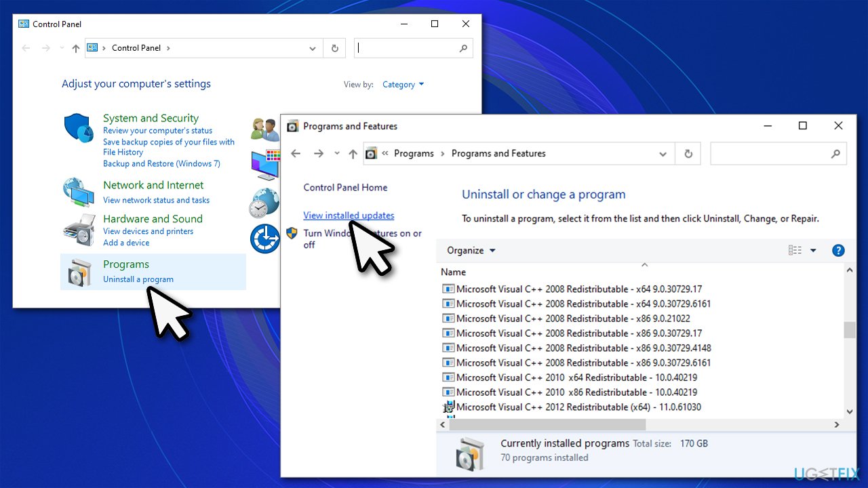The height and width of the screenshot is (488, 868).
Task: Open the System and Security category
Action: pyautogui.click(x=151, y=118)
